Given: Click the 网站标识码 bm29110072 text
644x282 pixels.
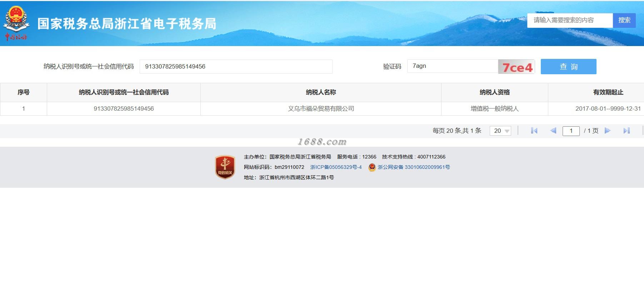Looking at the screenshot, I should (x=274, y=167).
